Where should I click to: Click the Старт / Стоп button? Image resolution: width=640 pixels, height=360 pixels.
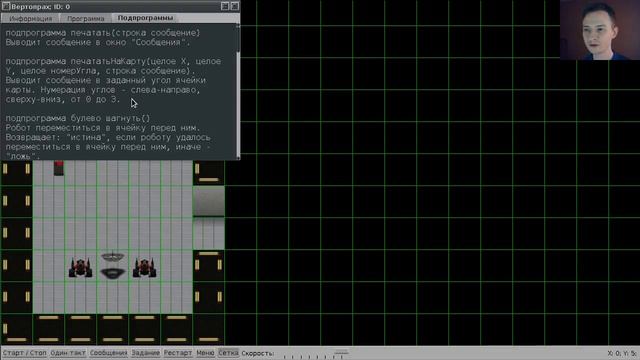pyautogui.click(x=24, y=353)
